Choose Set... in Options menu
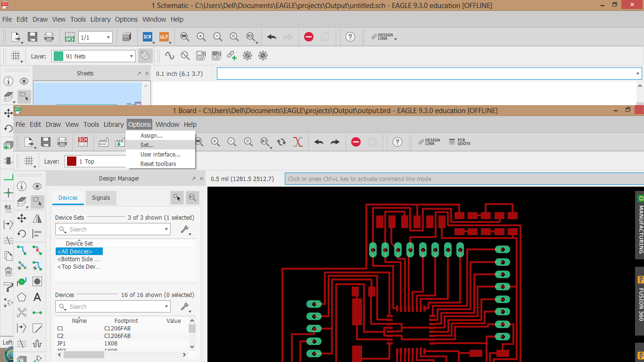This screenshot has height=362, width=644. (161, 145)
